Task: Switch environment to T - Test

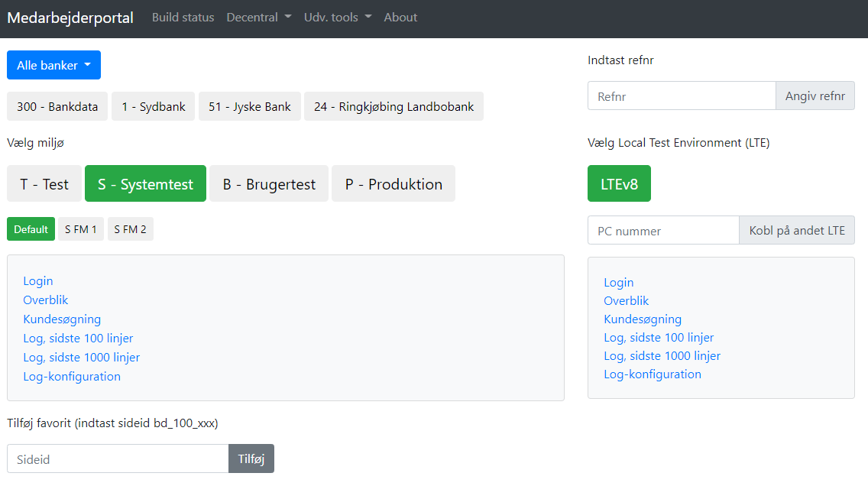Action: 44,184
